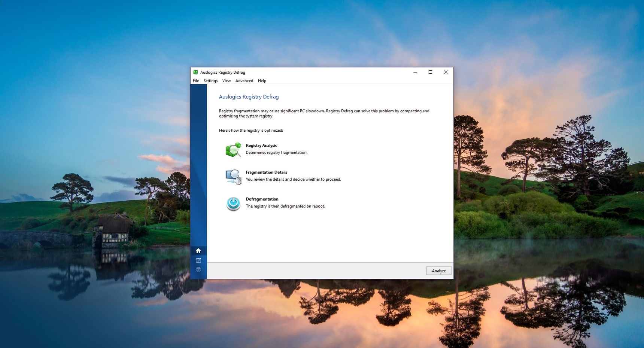Open the File menu

[196, 81]
